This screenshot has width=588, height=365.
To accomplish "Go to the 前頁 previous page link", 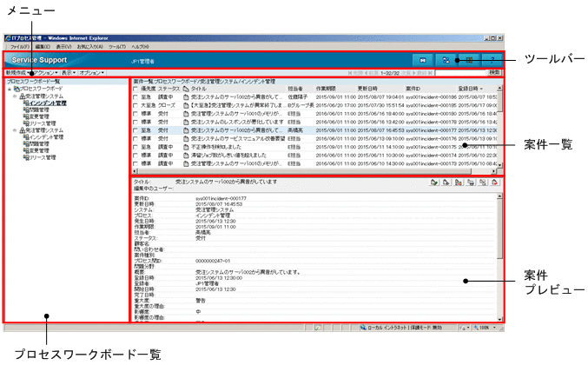I will click(371, 73).
